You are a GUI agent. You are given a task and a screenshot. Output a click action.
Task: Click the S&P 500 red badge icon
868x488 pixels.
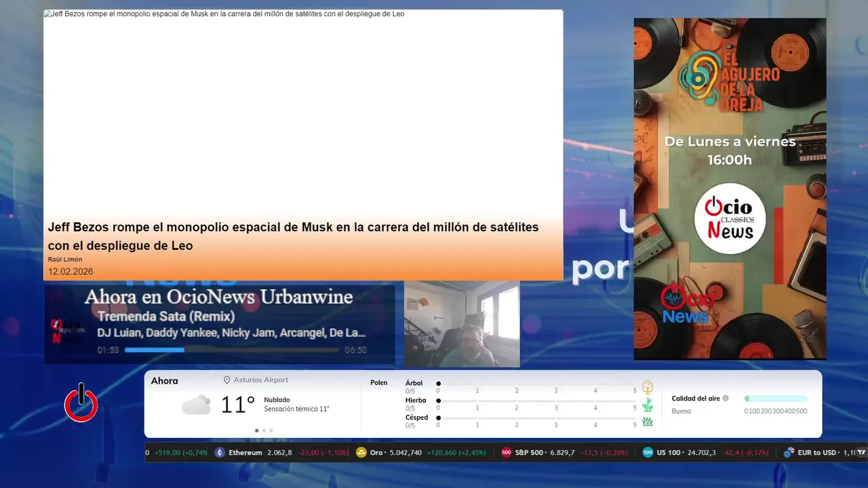click(507, 452)
